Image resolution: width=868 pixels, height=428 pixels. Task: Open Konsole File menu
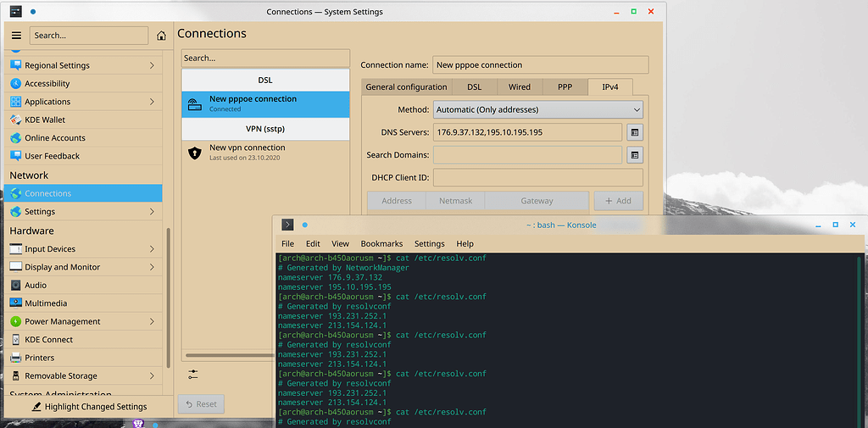point(287,243)
